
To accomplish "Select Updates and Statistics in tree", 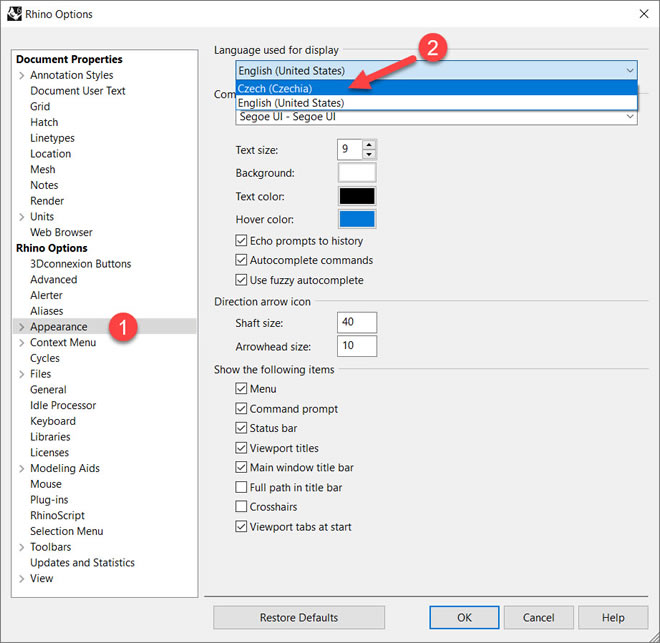I will tap(82, 563).
